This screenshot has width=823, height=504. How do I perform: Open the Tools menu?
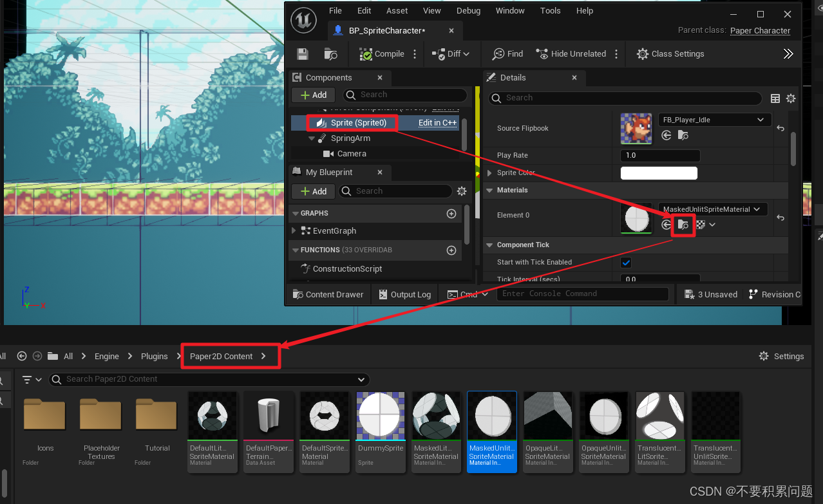[551, 10]
